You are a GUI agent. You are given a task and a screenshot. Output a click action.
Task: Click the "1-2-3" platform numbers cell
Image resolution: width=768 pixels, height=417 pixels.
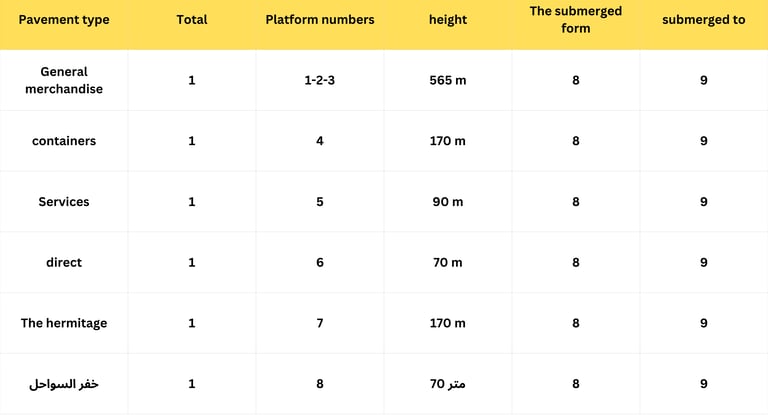click(320, 80)
